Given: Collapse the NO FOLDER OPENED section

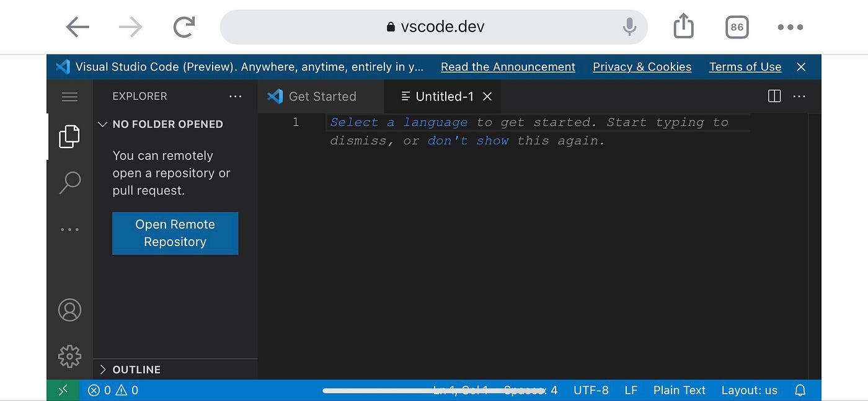Looking at the screenshot, I should (103, 124).
